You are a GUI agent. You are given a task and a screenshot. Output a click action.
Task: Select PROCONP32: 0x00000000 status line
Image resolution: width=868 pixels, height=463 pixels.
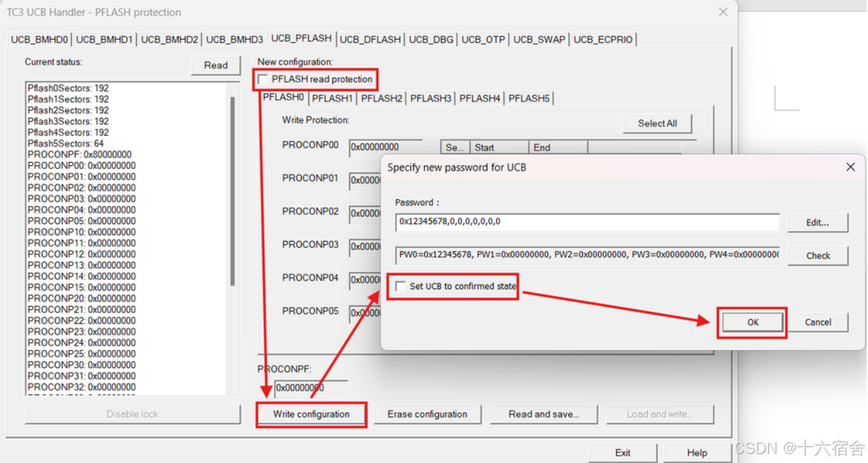pos(82,387)
